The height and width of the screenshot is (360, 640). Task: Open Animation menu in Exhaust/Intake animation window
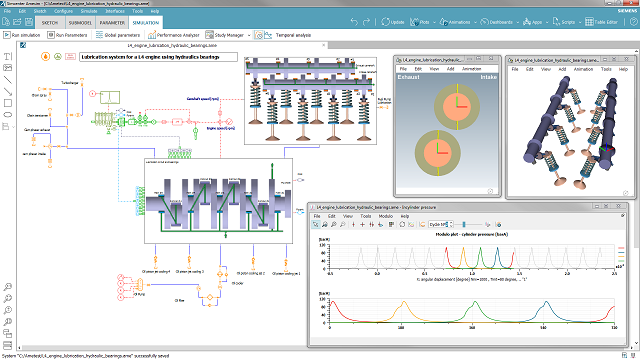pyautogui.click(x=471, y=69)
